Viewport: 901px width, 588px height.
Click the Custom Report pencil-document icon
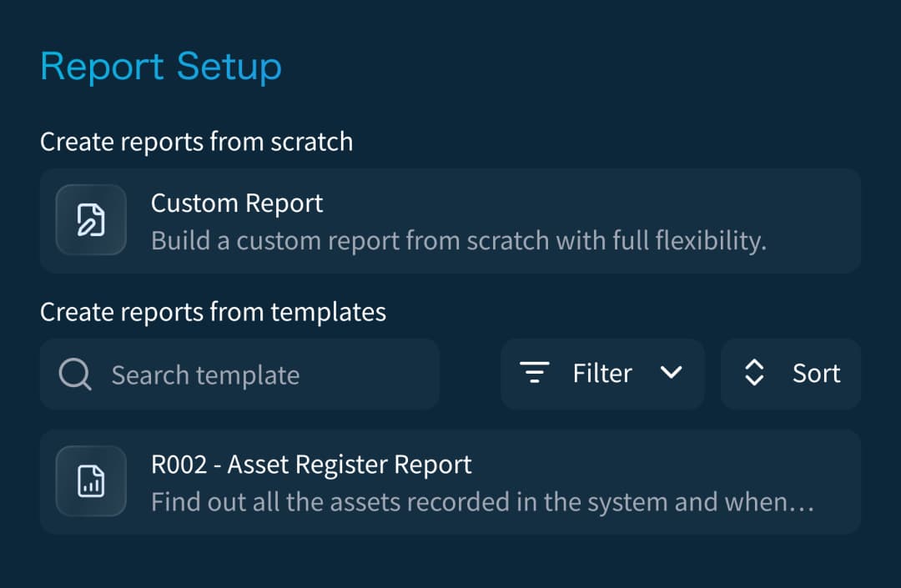click(x=91, y=220)
